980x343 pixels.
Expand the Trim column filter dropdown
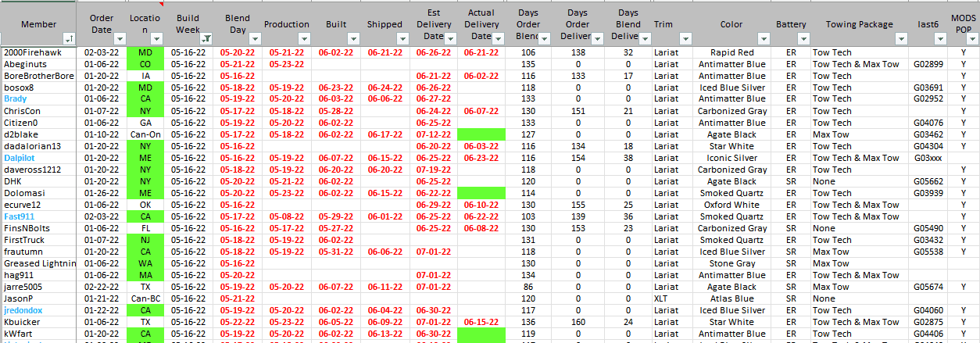pos(685,38)
